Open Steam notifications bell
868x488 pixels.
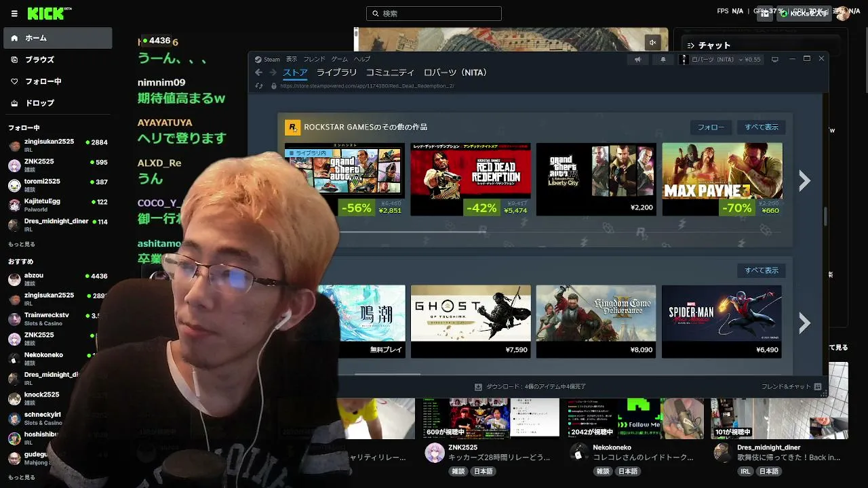(663, 60)
